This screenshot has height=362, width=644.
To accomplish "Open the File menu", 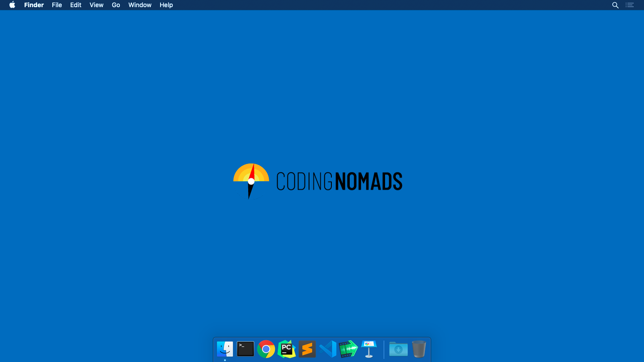I will coord(57,5).
